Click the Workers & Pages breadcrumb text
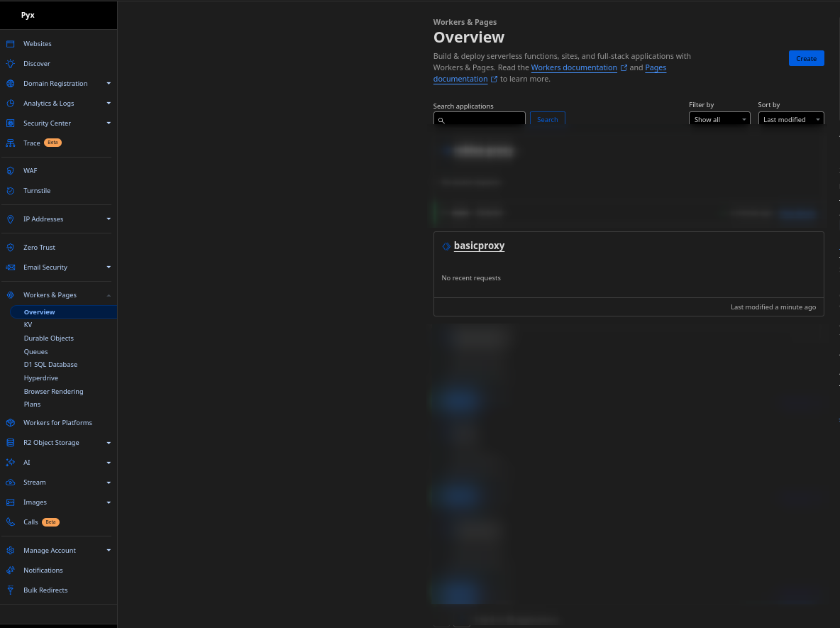The width and height of the screenshot is (840, 628). pos(465,22)
